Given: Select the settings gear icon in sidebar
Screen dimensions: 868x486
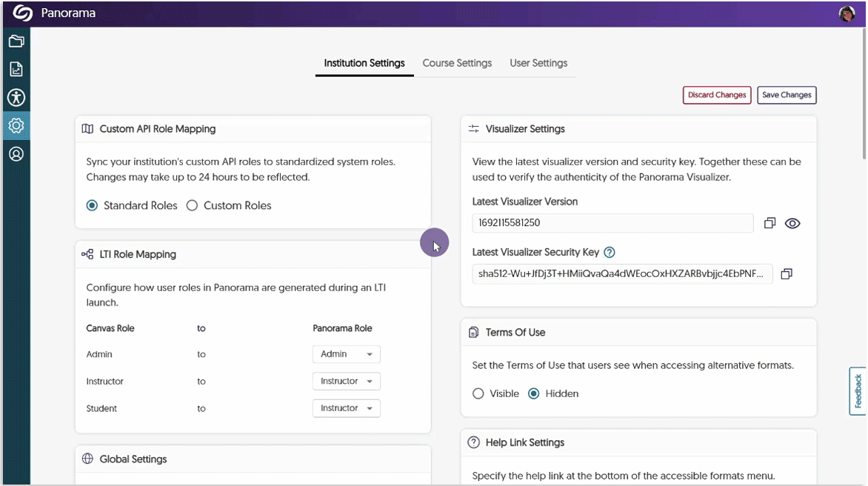Looking at the screenshot, I should (x=16, y=125).
